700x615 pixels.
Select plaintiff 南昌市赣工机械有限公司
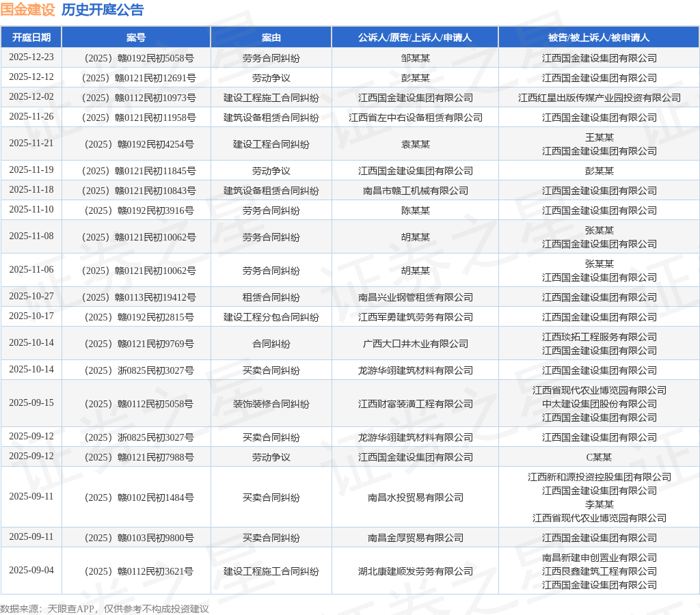416,191
